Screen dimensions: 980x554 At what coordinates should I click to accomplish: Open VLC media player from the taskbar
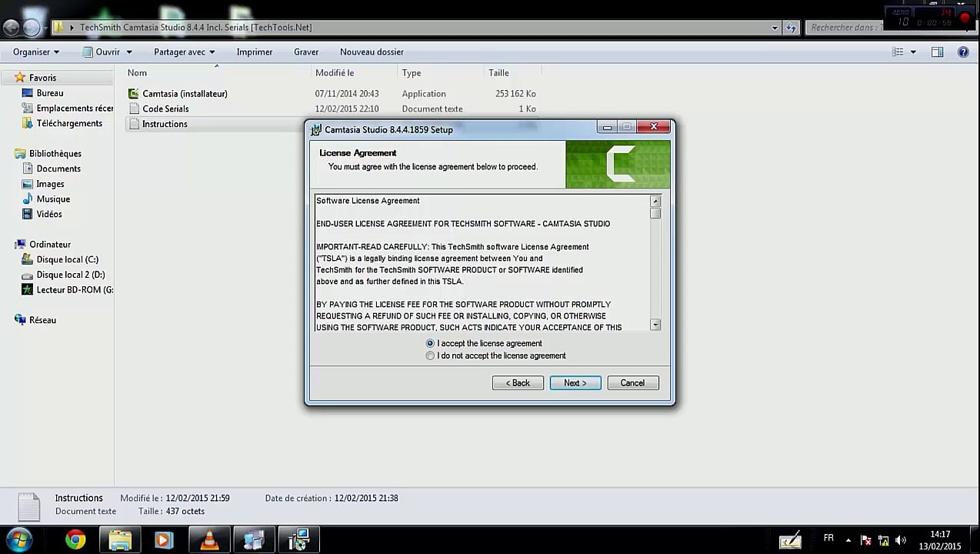[208, 540]
